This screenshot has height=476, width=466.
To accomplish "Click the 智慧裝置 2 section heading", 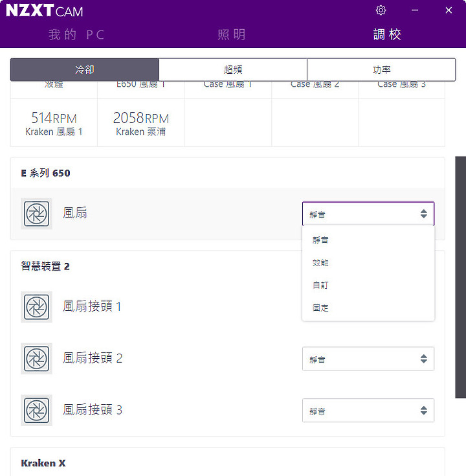I will point(45,266).
